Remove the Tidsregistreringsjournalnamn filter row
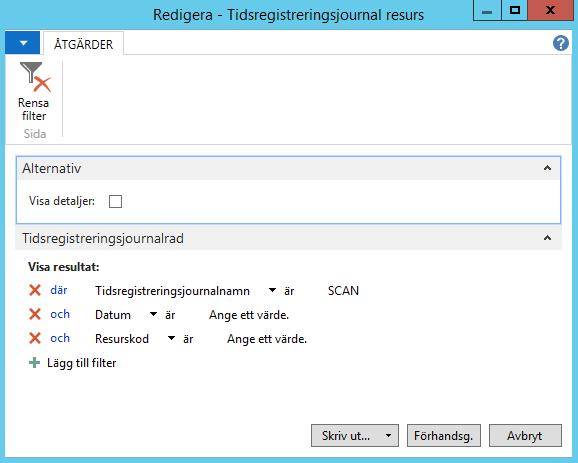578x463 pixels. [x=35, y=290]
